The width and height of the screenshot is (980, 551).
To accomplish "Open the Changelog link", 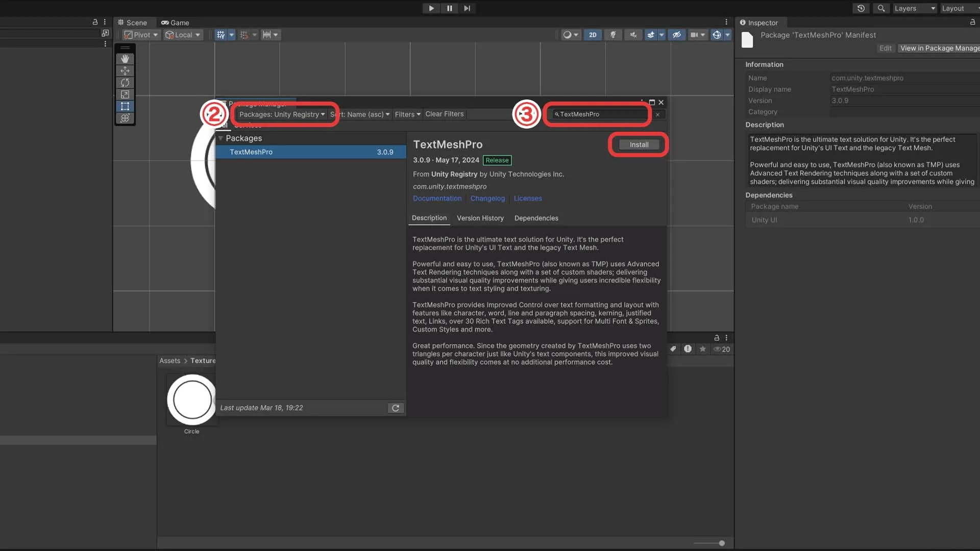I will coord(487,198).
